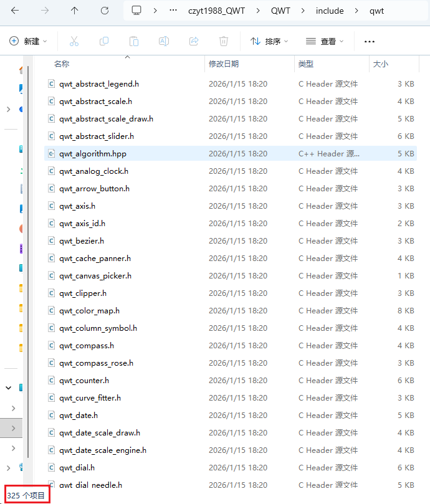
Task: Select file qwt_date_scale_engine.h
Action: [231, 450]
